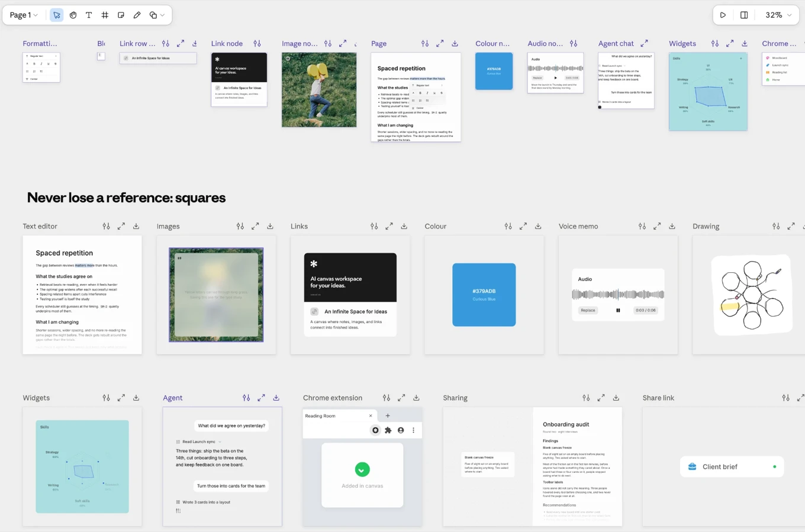Pause the Voice memo audio playback
This screenshot has width=805, height=532.
tap(618, 310)
